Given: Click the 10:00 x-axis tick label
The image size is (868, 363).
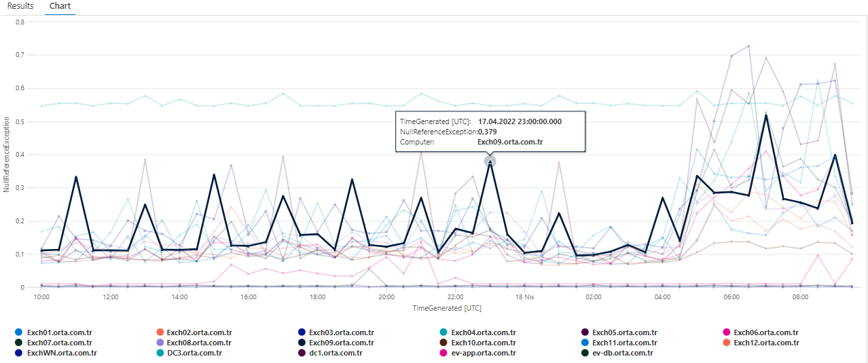Looking at the screenshot, I should 41,297.
